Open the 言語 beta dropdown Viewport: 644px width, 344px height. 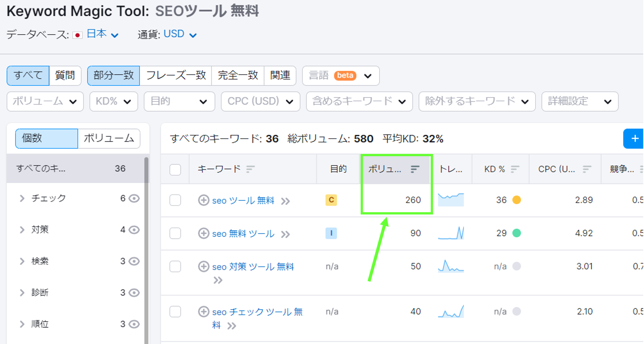[340, 76]
